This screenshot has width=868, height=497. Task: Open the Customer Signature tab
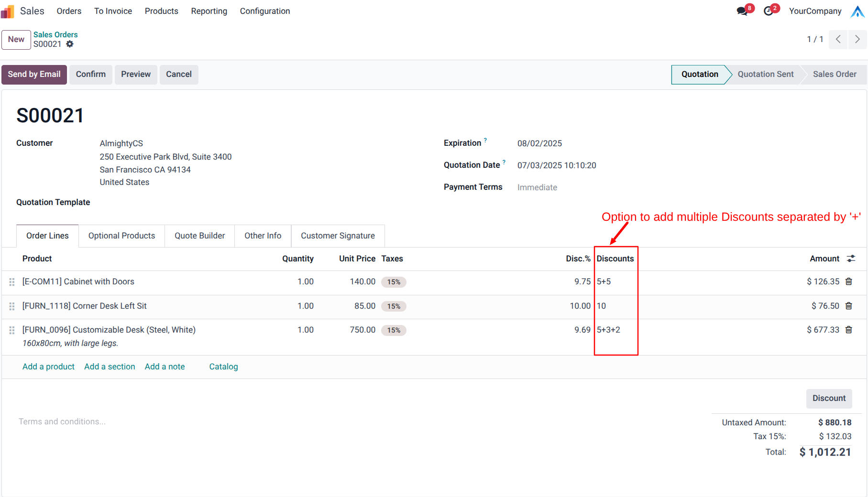click(338, 236)
